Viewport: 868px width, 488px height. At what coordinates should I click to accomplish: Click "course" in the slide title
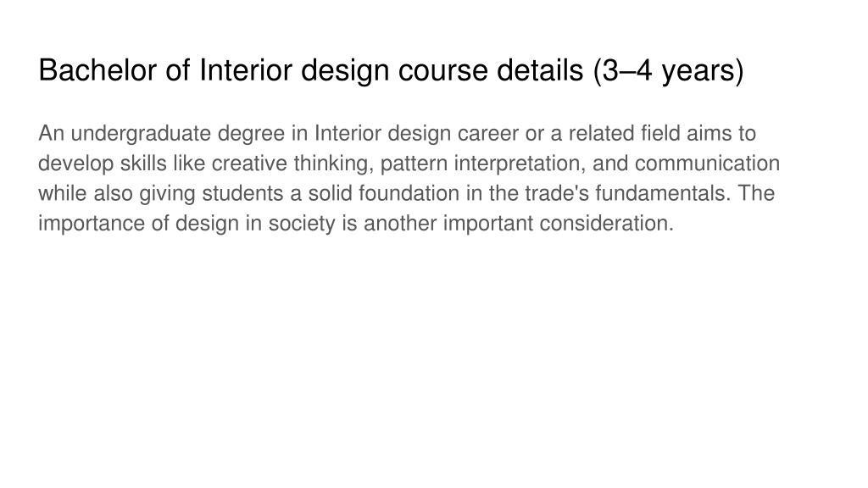442,70
